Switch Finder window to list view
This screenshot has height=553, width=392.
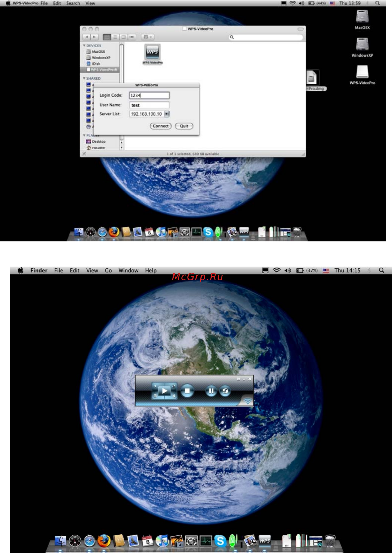pos(115,37)
